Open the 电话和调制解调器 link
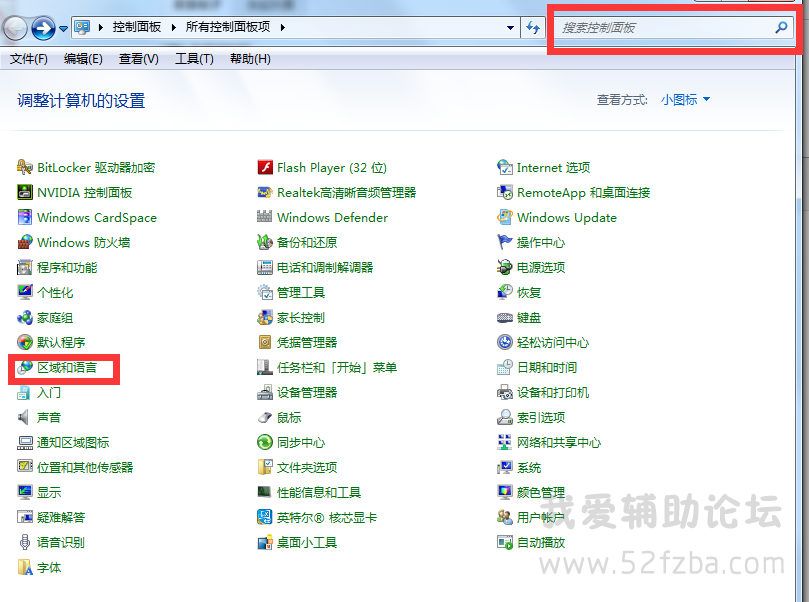The image size is (809, 602). [325, 267]
